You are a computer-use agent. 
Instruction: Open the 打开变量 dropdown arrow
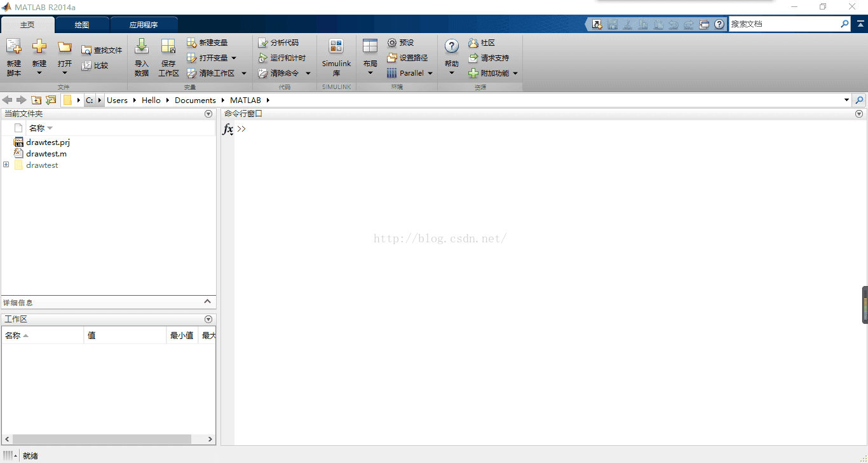[234, 58]
